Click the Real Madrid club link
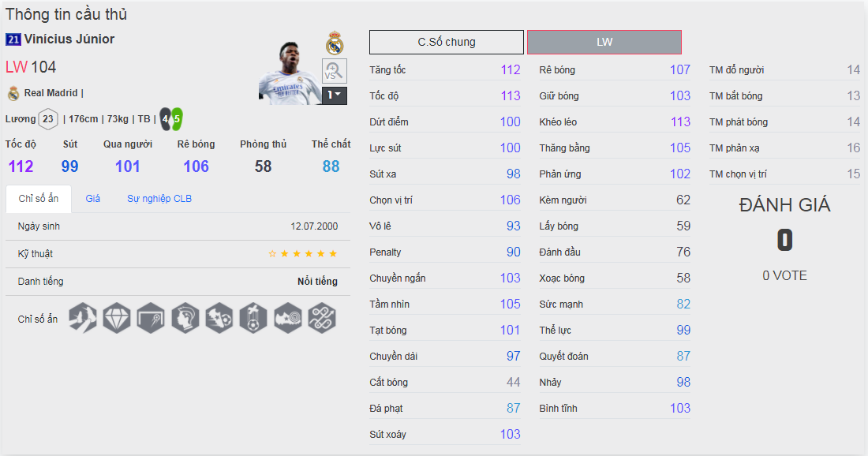The width and height of the screenshot is (868, 456). (51, 93)
